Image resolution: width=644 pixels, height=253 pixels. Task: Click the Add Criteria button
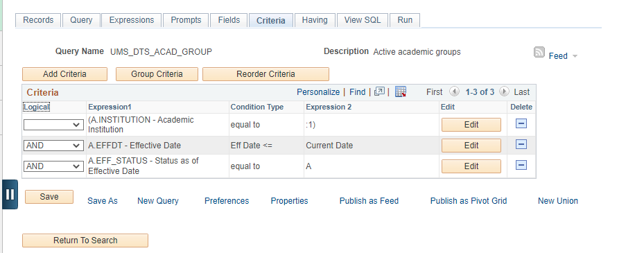point(64,74)
